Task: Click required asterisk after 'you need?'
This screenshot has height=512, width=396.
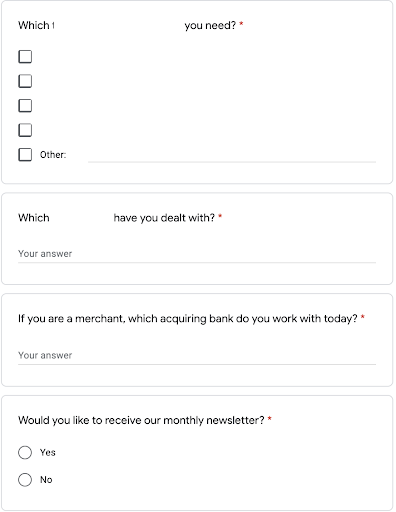Action: click(241, 24)
